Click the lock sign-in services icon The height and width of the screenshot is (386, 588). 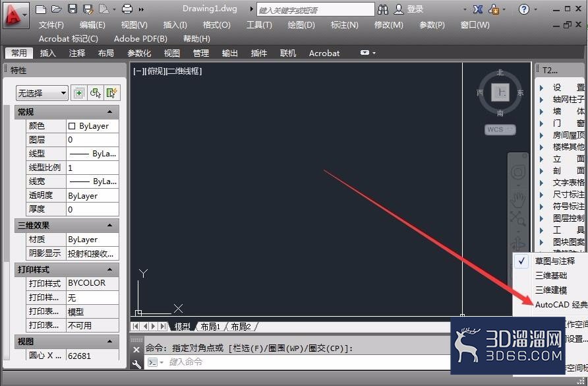494,9
